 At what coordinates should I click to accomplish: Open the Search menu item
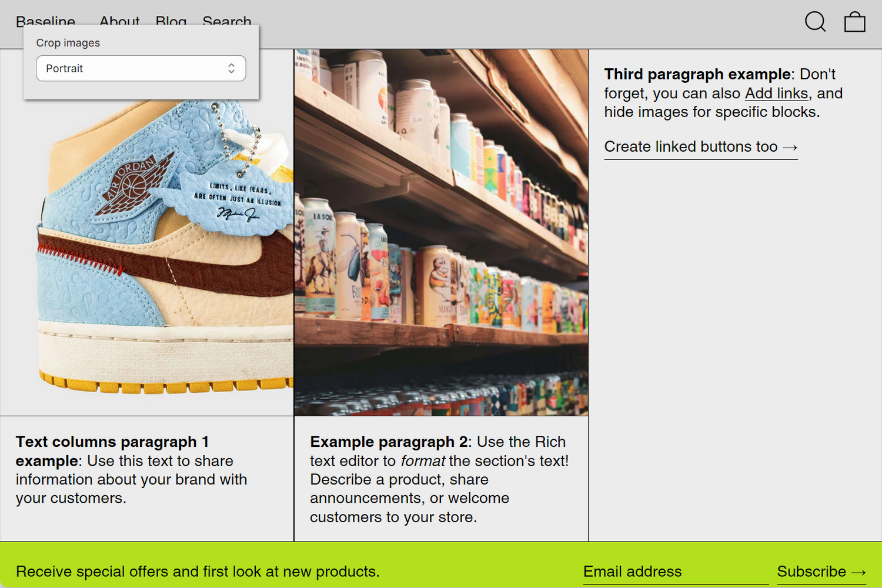point(226,21)
